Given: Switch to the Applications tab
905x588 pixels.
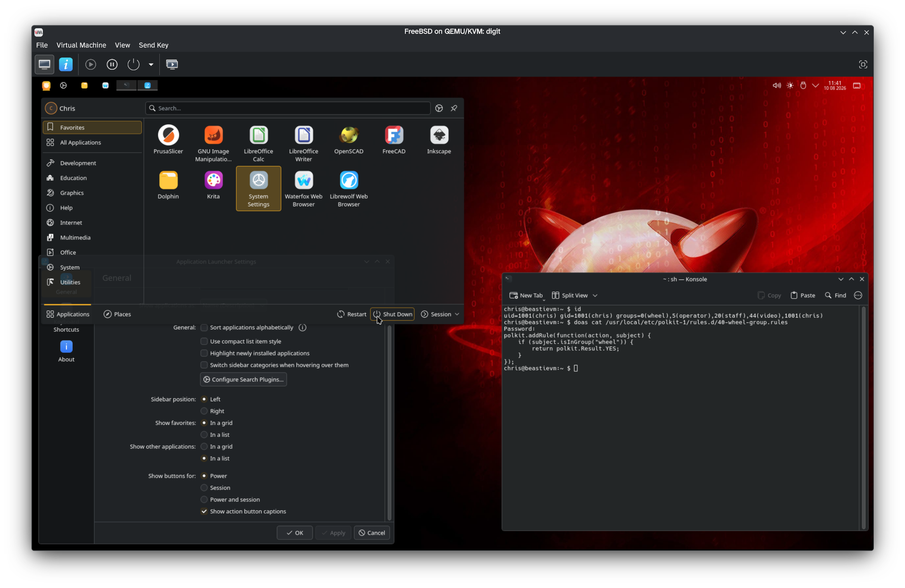Looking at the screenshot, I should coord(68,314).
